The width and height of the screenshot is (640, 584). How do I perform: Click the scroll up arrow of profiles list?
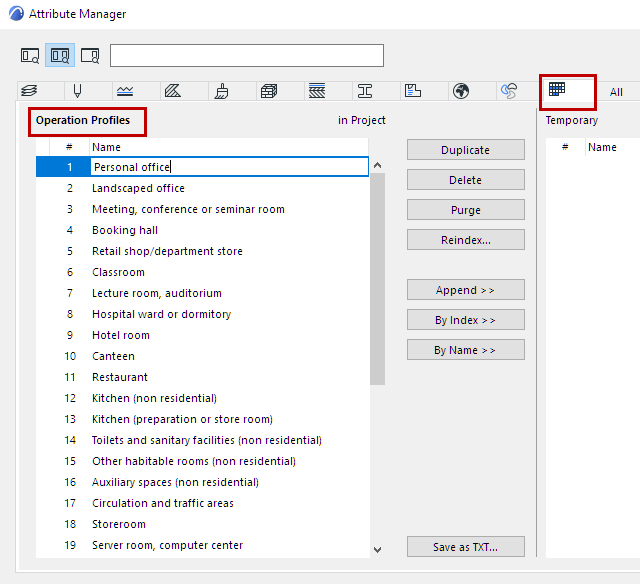tap(378, 165)
